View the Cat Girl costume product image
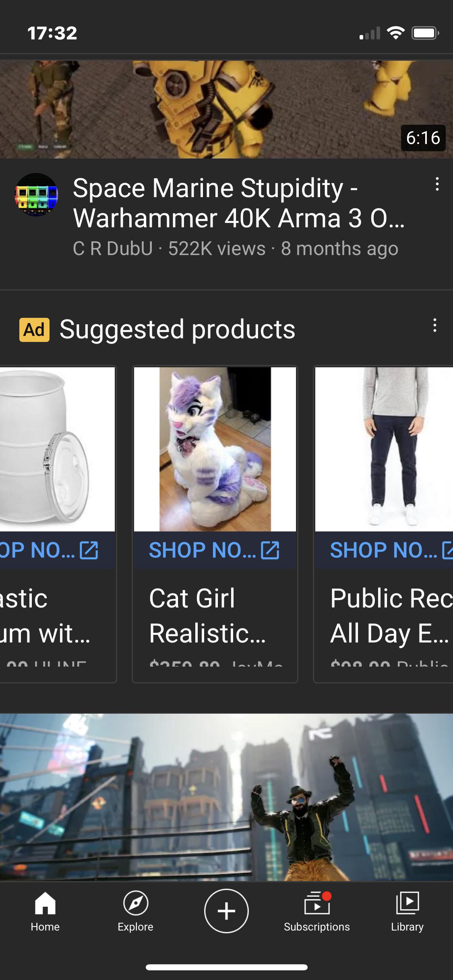The width and height of the screenshot is (453, 980). [x=215, y=449]
